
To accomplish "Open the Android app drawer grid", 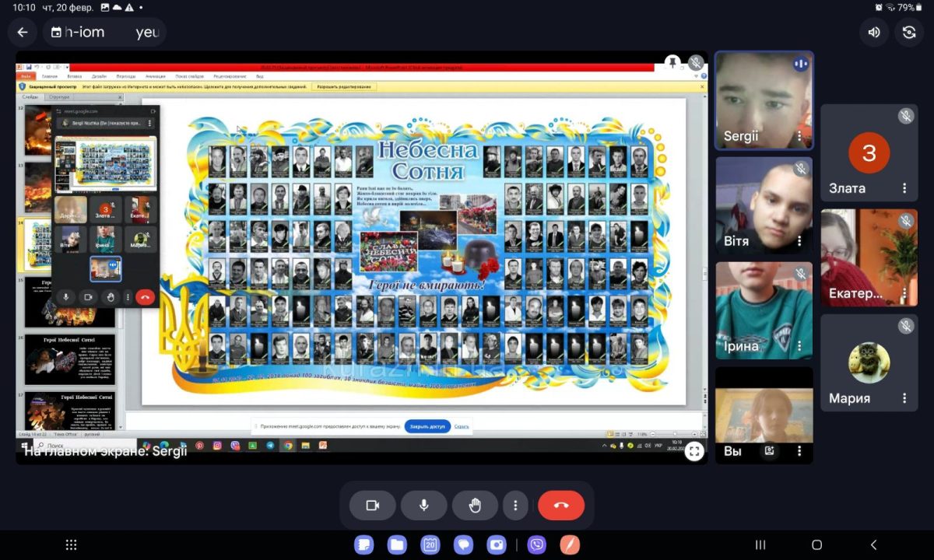I will click(x=72, y=544).
